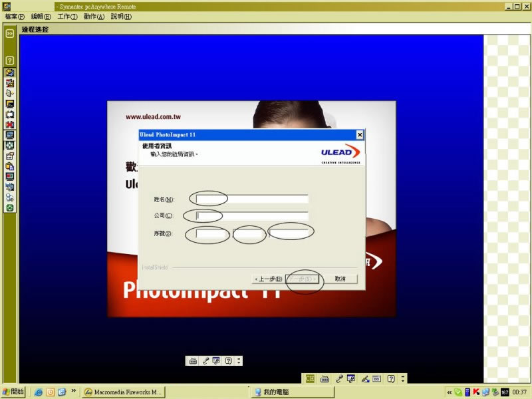
Task: Expand the pcAnywhere side toolbar with the >> chevron
Action: click(x=10, y=33)
